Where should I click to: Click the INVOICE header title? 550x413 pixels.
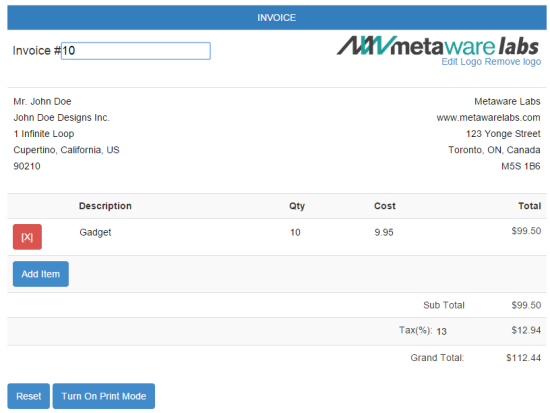(277, 18)
